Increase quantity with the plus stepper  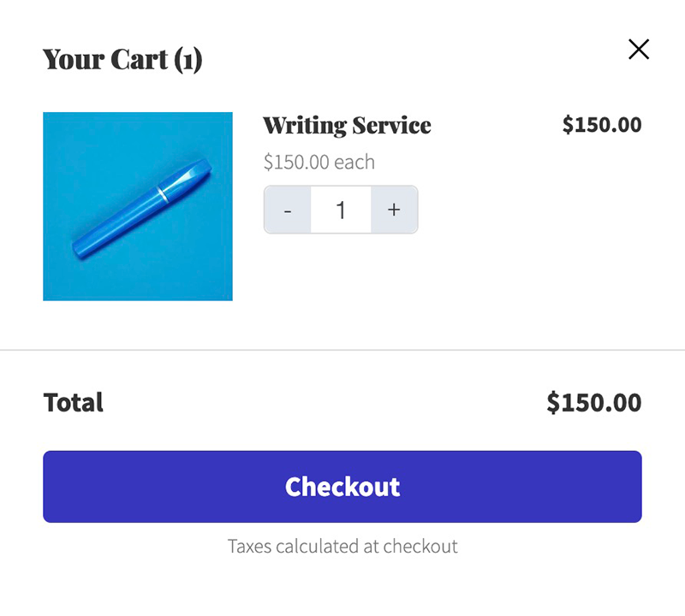[x=395, y=210]
